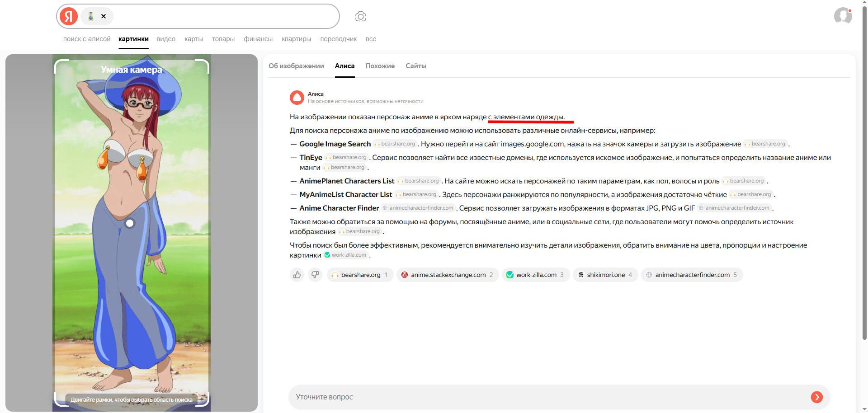This screenshot has height=413, width=868.
Task: Dislike the answer with thumbs down
Action: pos(315,275)
